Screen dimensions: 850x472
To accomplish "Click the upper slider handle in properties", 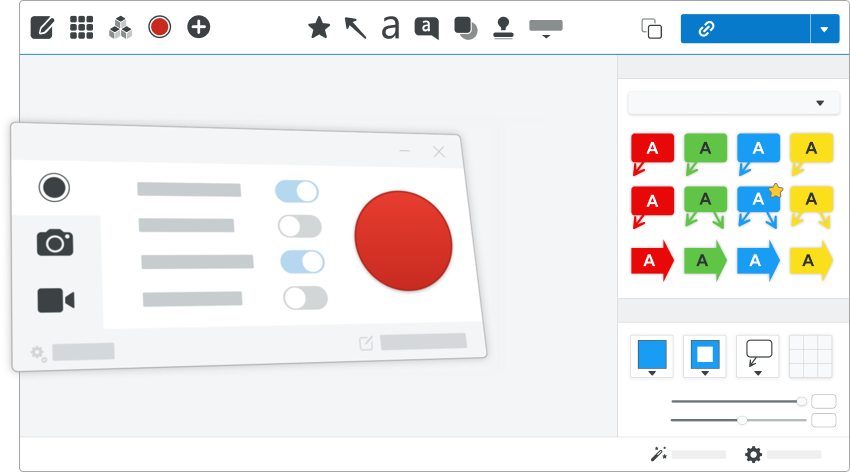I will point(801,402).
